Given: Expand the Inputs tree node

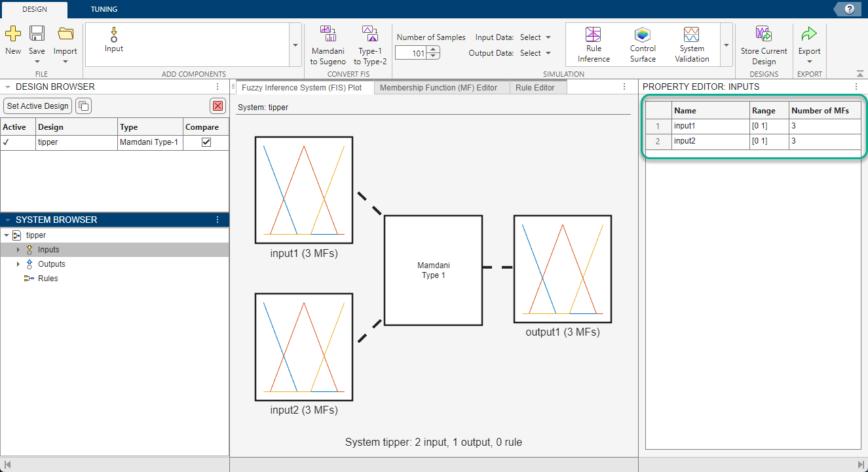Looking at the screenshot, I should tap(18, 250).
